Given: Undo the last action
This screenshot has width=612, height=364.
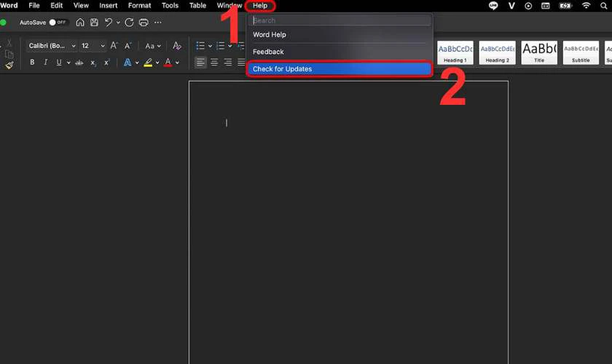Looking at the screenshot, I should [x=109, y=23].
